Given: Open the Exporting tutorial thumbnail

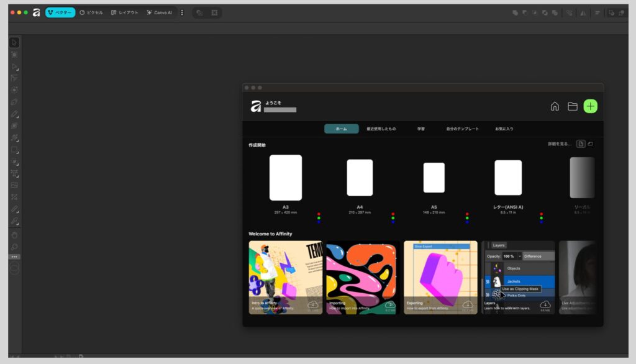Looking at the screenshot, I should click(440, 277).
